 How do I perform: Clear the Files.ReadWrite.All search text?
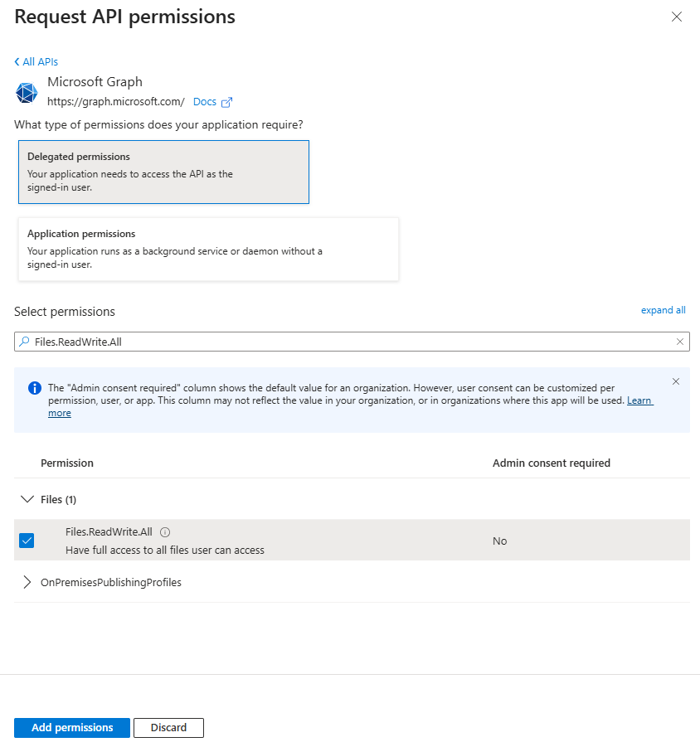pyautogui.click(x=680, y=342)
